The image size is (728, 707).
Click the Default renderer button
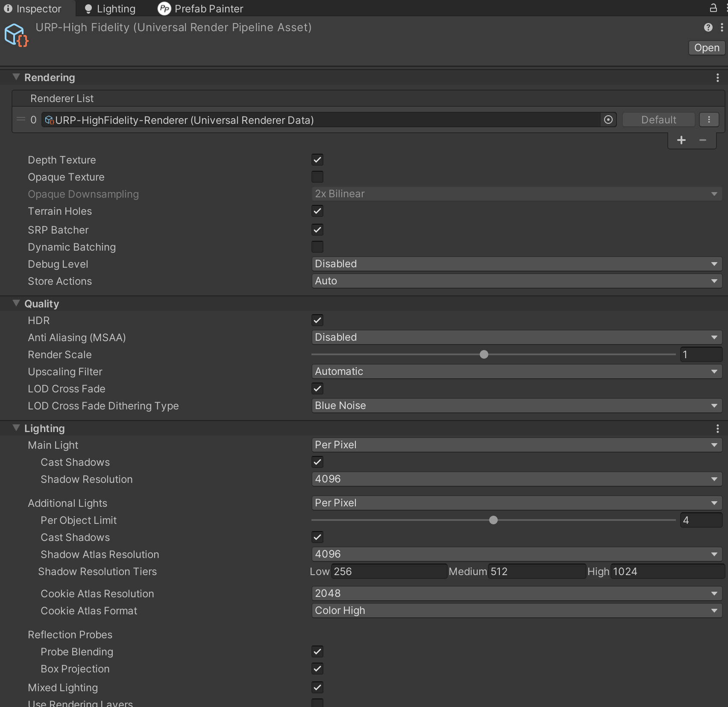point(658,120)
